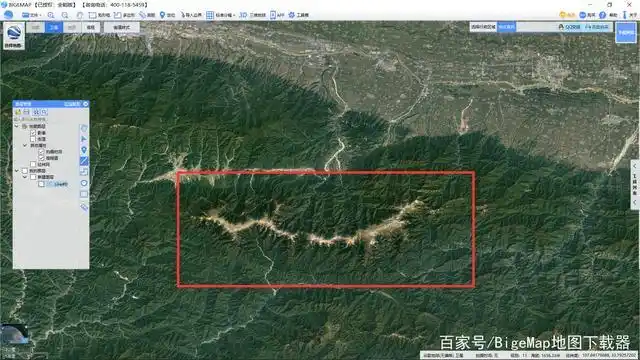Viewport: 640px width, 360px height.
Task: Click the map source selector globe thumbnail
Action: (x=14, y=36)
